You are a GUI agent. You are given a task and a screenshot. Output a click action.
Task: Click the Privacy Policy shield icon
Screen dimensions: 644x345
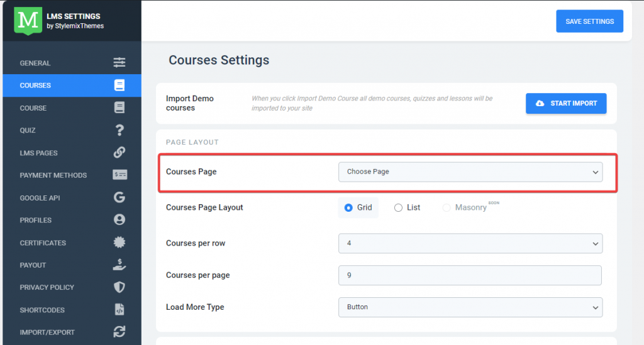[x=119, y=287]
